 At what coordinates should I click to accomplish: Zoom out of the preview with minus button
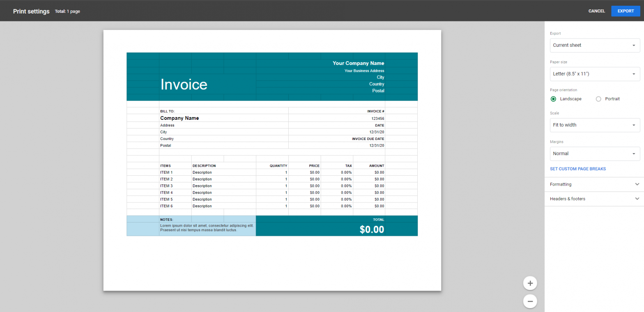point(530,301)
